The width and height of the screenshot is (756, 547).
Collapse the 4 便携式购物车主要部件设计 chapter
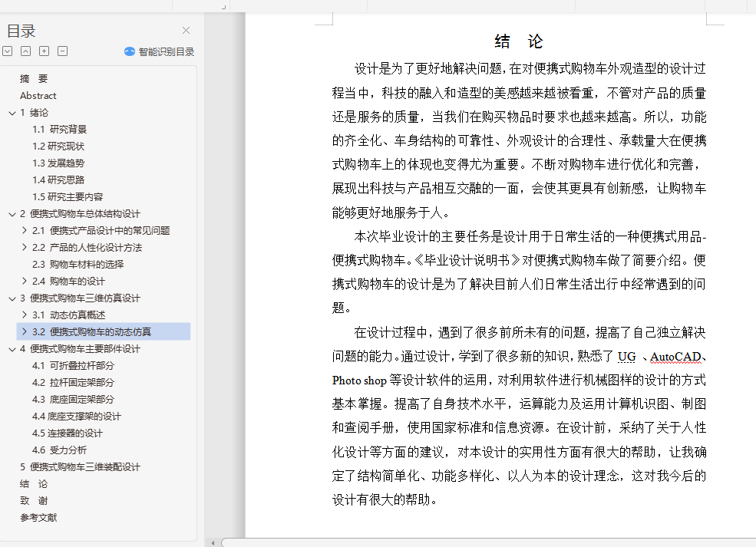12,349
